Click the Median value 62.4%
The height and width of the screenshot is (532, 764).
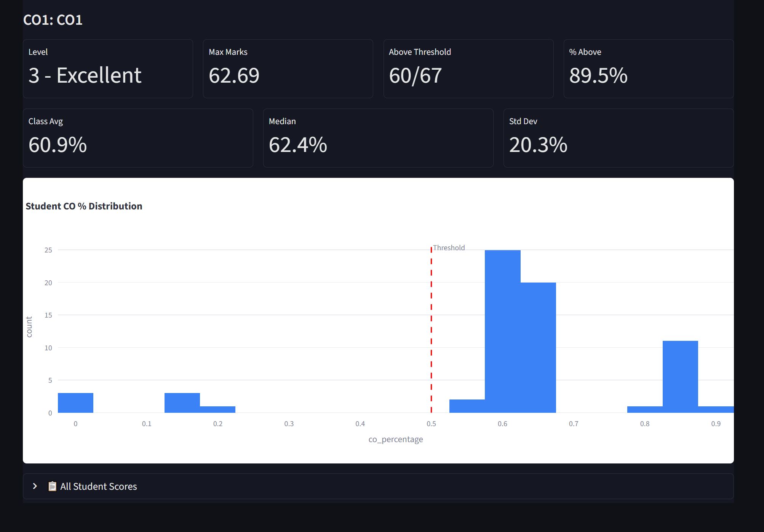click(298, 145)
